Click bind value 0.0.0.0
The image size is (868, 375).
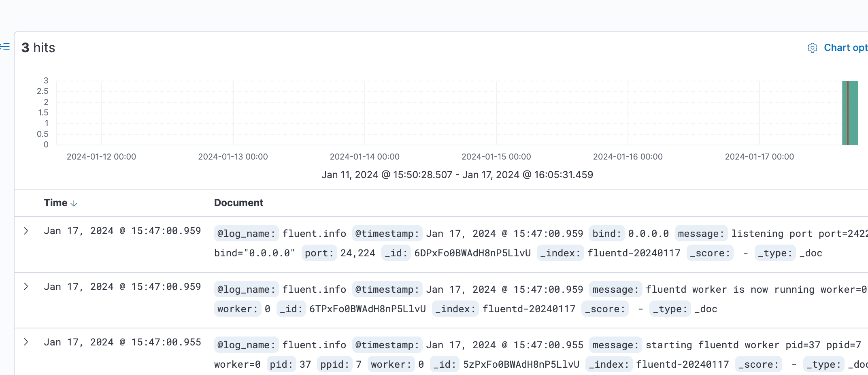point(649,234)
